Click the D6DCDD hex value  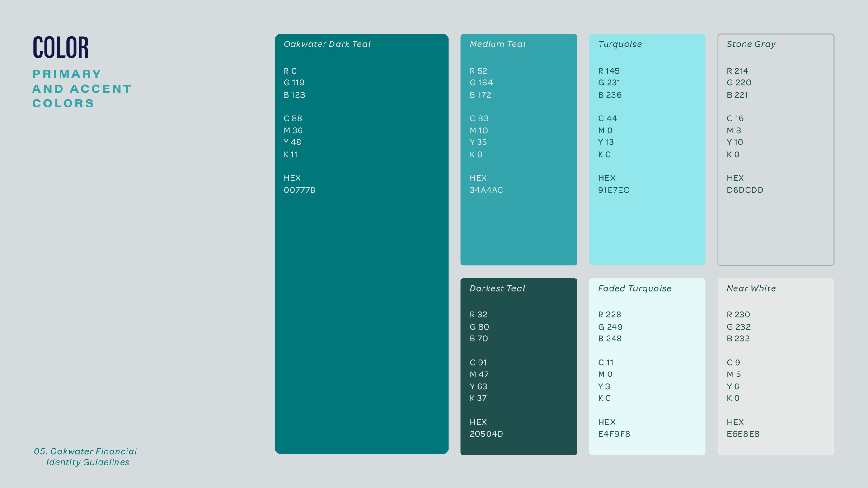pyautogui.click(x=745, y=190)
